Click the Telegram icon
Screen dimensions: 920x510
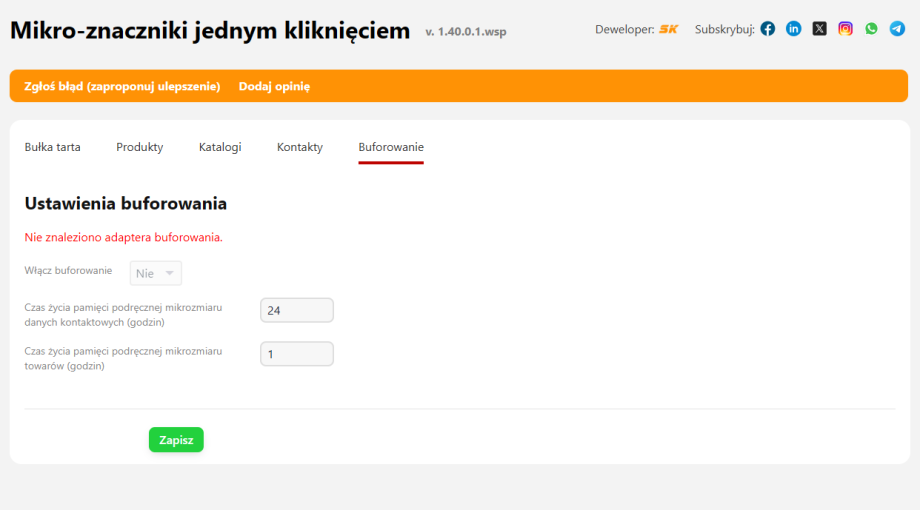(897, 29)
